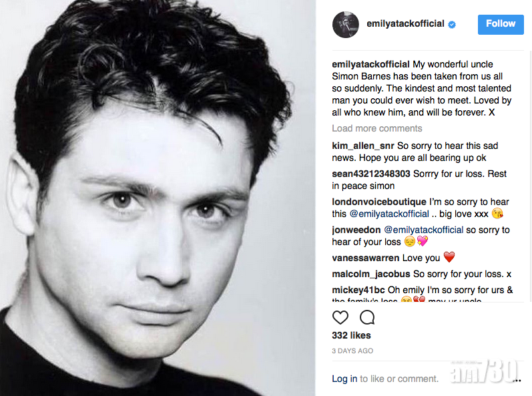Click the heart like icon
This screenshot has height=396, width=532.
click(340, 317)
